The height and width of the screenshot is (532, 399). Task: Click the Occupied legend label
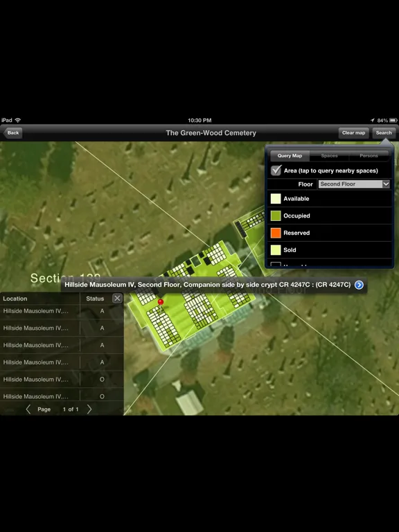tap(296, 216)
